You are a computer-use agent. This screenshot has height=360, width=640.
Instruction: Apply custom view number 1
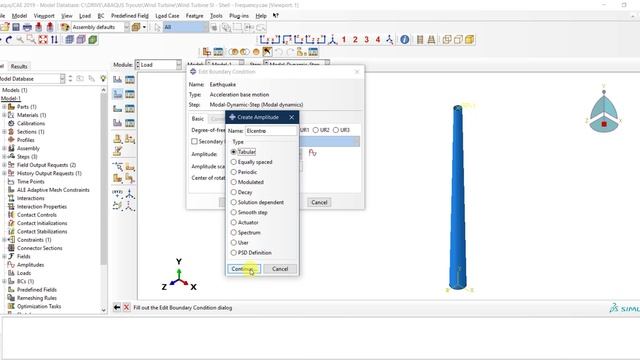tap(344, 40)
